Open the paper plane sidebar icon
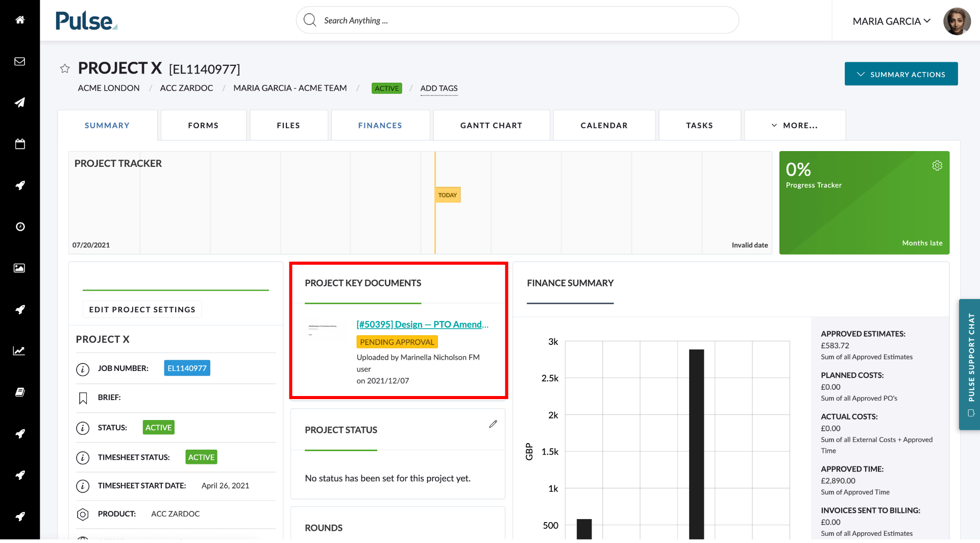Screen dimensions: 980x543 click(20, 103)
